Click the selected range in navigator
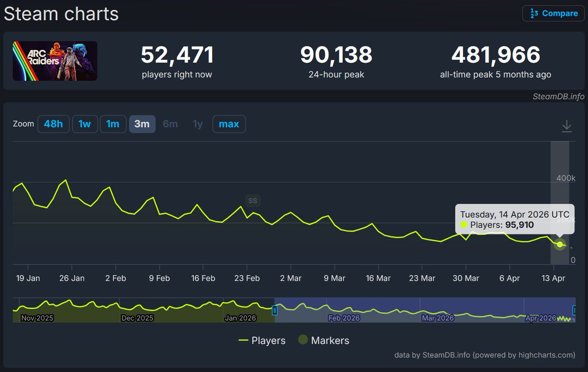This screenshot has height=372, width=588. pyautogui.click(x=425, y=310)
